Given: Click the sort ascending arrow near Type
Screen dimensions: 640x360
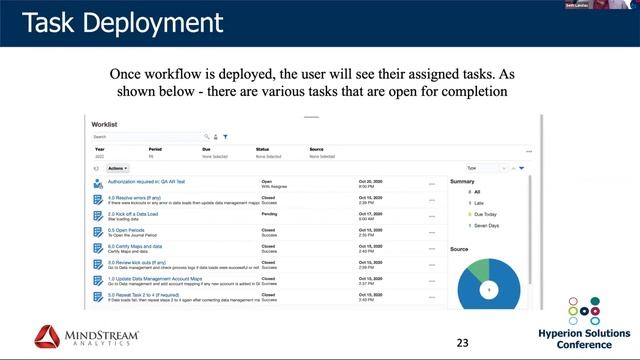Looking at the screenshot, I should click(x=513, y=168).
